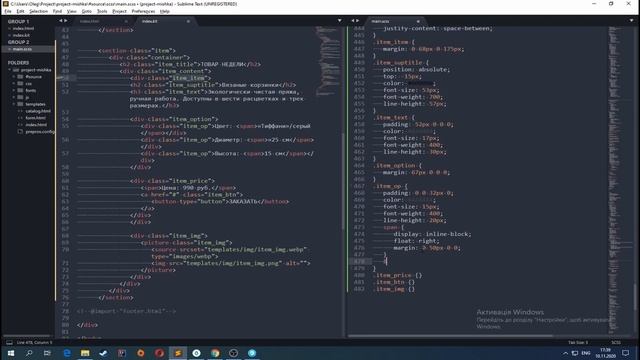Collapse the templates folder
This screenshot has height=360, width=640.
[14, 104]
